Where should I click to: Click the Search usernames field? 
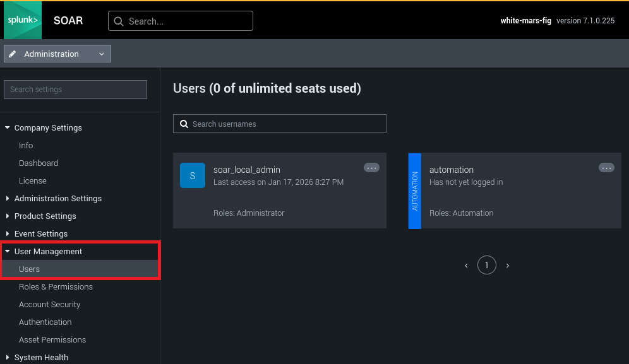tap(279, 124)
